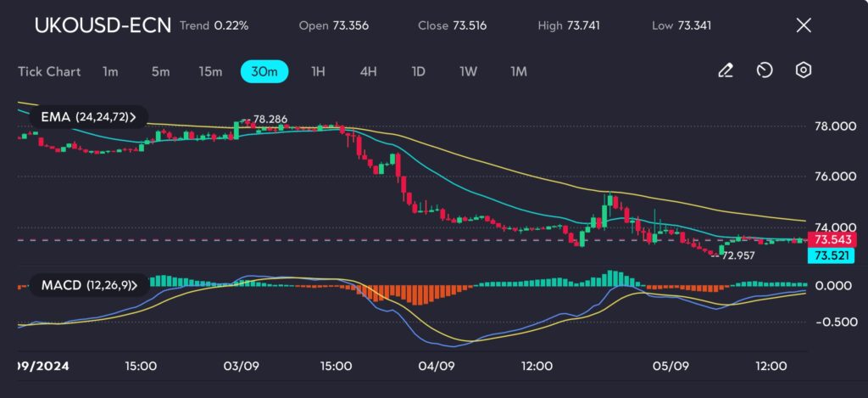
Task: Select the 5m timeframe
Action: pos(160,71)
